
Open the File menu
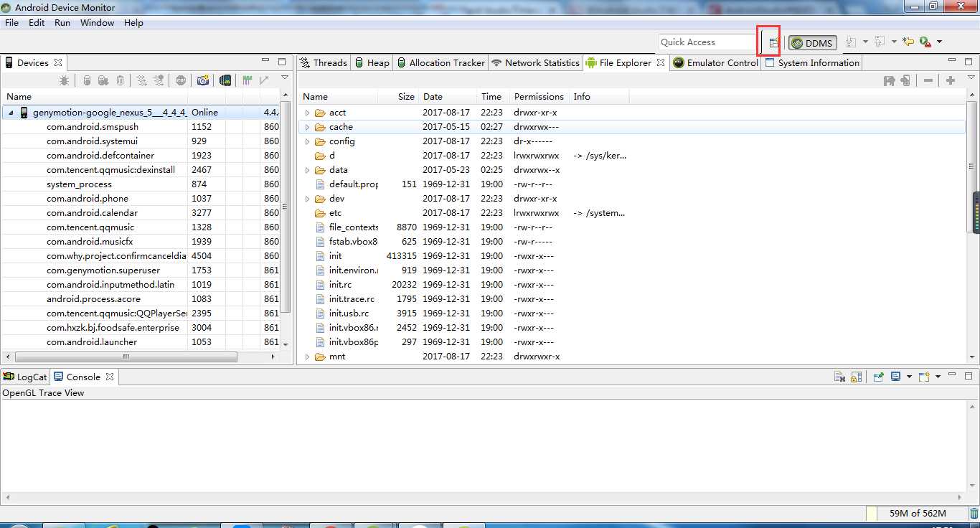click(11, 23)
